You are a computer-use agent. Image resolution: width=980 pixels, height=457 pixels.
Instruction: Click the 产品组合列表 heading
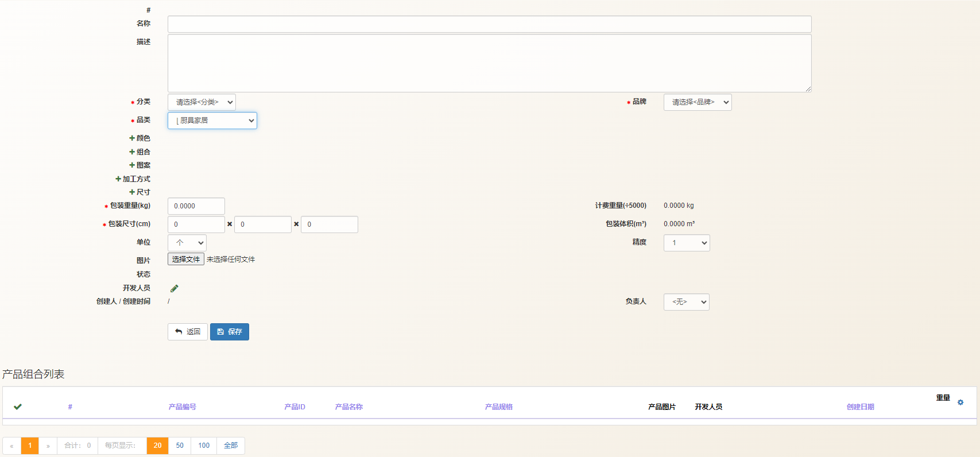coord(33,374)
